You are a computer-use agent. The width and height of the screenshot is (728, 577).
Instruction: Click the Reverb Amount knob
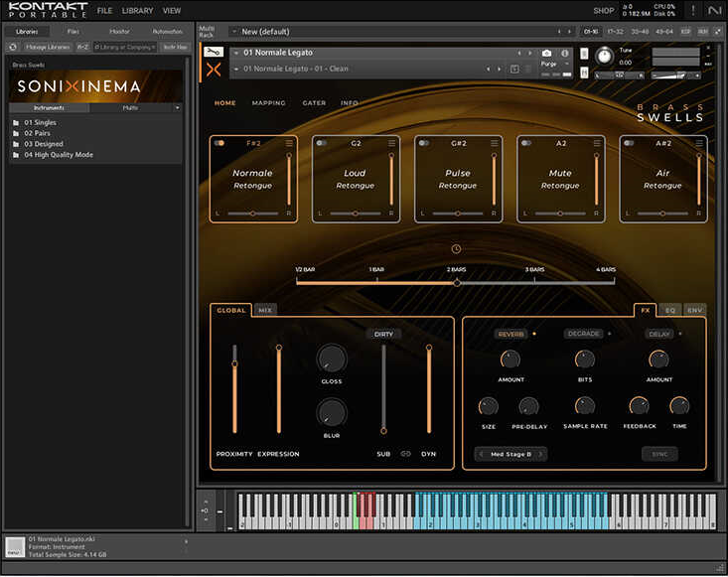click(x=510, y=360)
